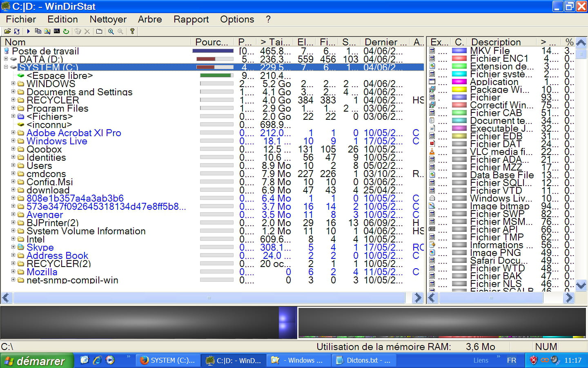The height and width of the screenshot is (368, 588).
Task: Click the blue highlighted treemap block
Action: [x=287, y=323]
